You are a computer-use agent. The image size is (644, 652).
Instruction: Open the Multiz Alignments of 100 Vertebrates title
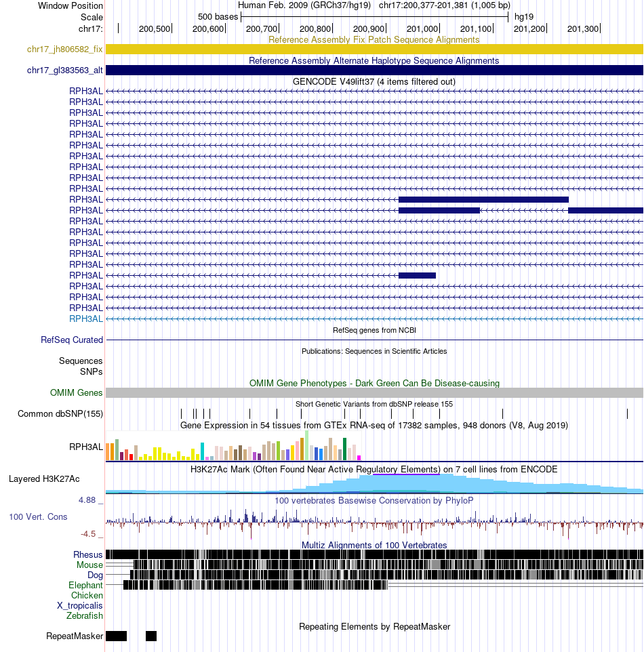point(374,545)
